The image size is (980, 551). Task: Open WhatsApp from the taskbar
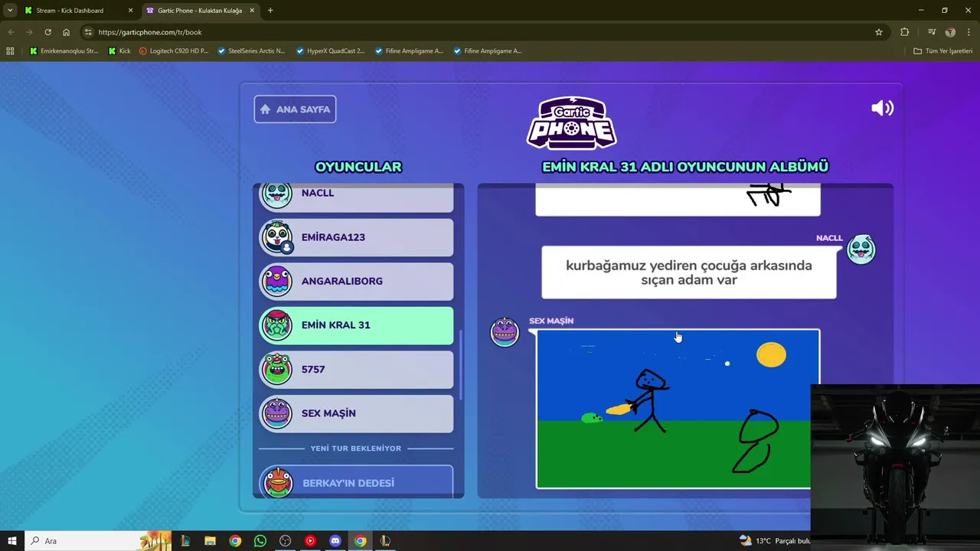coord(260,541)
